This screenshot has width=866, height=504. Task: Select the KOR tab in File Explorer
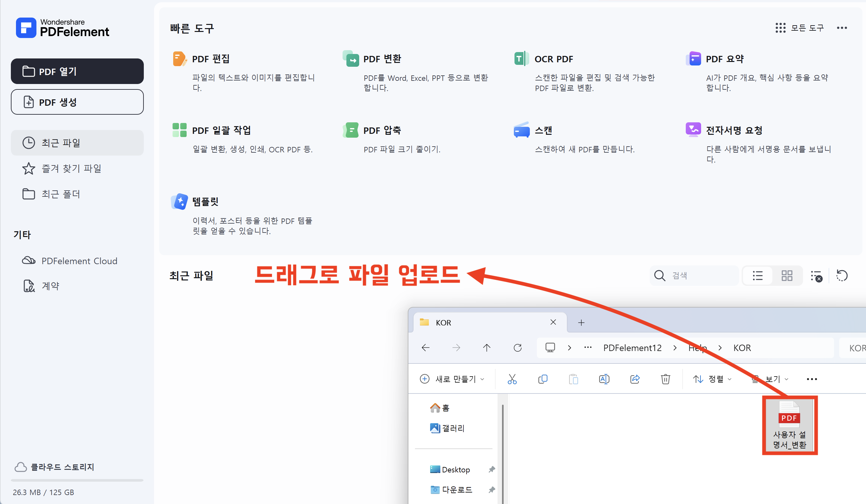[x=443, y=322]
